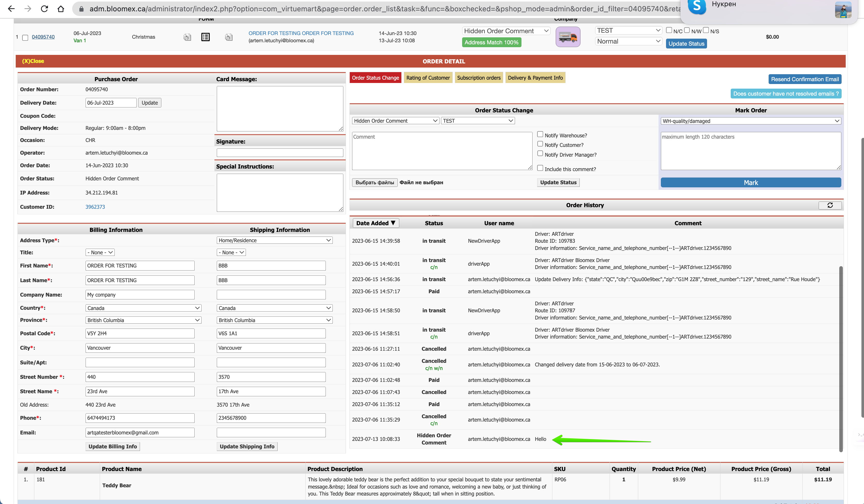
Task: Switch to Rating of Customer tab
Action: click(428, 78)
